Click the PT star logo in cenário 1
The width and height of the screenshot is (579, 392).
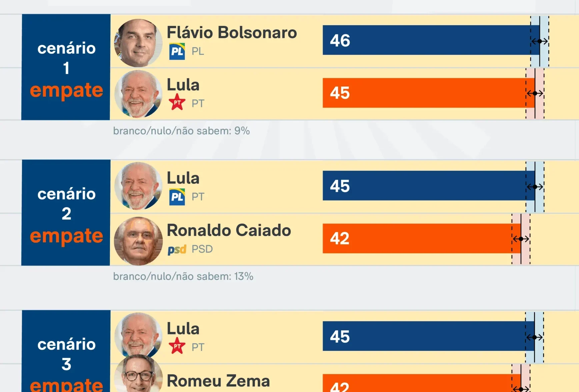(x=177, y=102)
